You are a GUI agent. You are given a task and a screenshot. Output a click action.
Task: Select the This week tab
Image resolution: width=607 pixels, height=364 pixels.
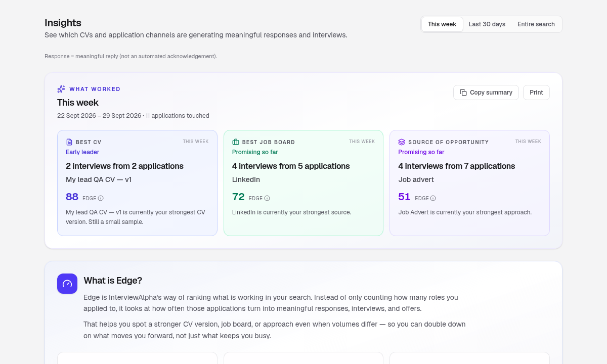point(442,24)
